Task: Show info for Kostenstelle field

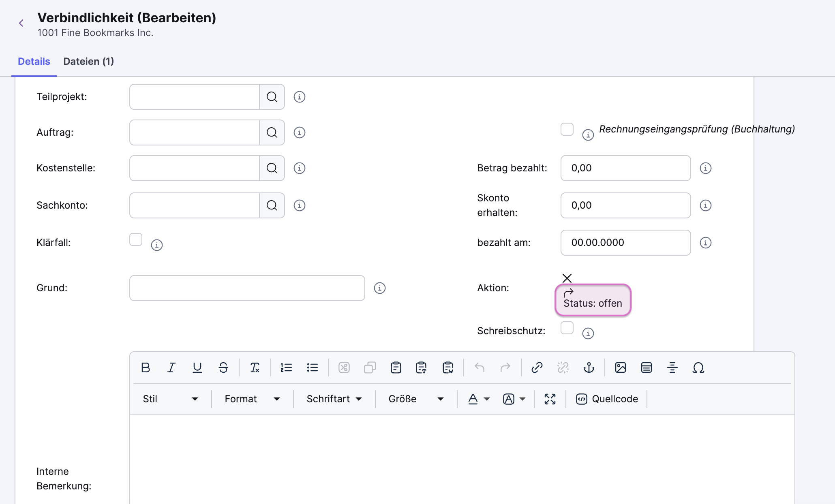Action: coord(300,168)
